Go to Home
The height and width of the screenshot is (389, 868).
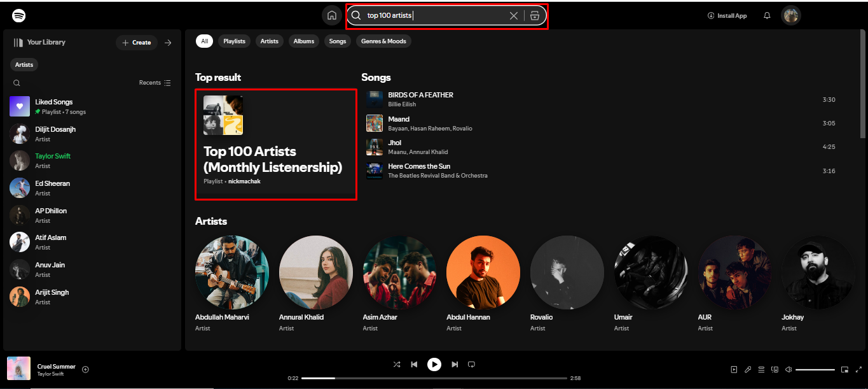(x=331, y=15)
